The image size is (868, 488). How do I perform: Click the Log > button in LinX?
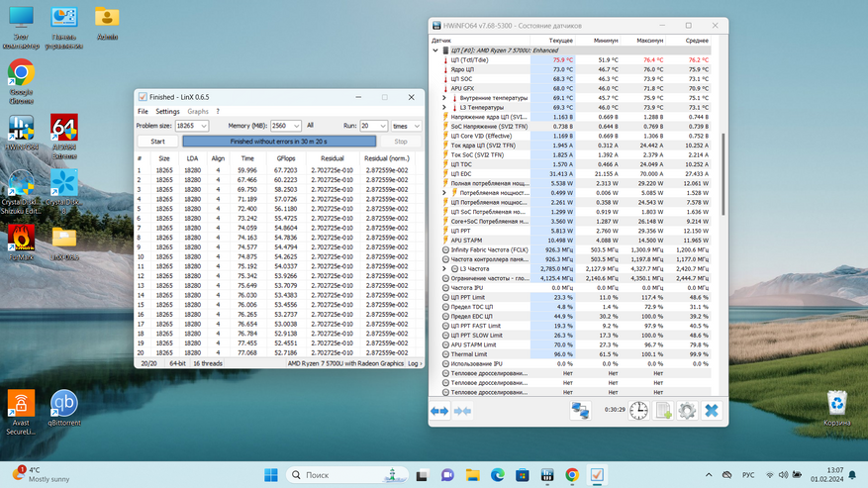(x=415, y=363)
